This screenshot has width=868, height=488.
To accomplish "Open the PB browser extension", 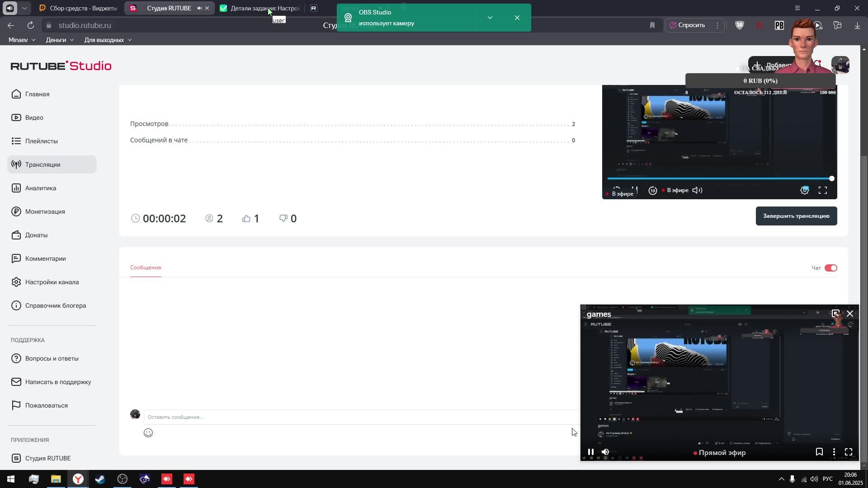I will tap(779, 25).
